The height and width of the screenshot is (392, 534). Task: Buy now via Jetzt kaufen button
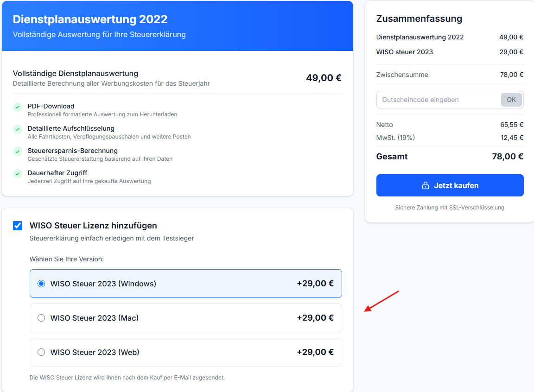coord(450,185)
